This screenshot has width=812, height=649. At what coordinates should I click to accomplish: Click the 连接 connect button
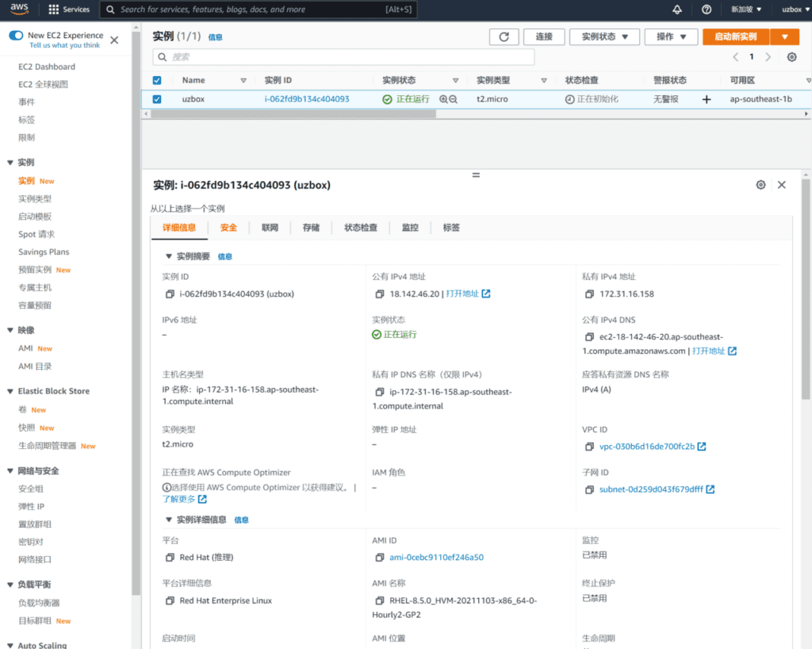tap(544, 37)
